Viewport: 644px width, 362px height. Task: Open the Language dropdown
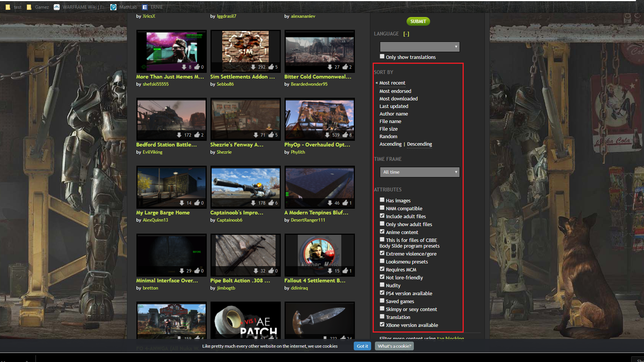click(x=420, y=47)
